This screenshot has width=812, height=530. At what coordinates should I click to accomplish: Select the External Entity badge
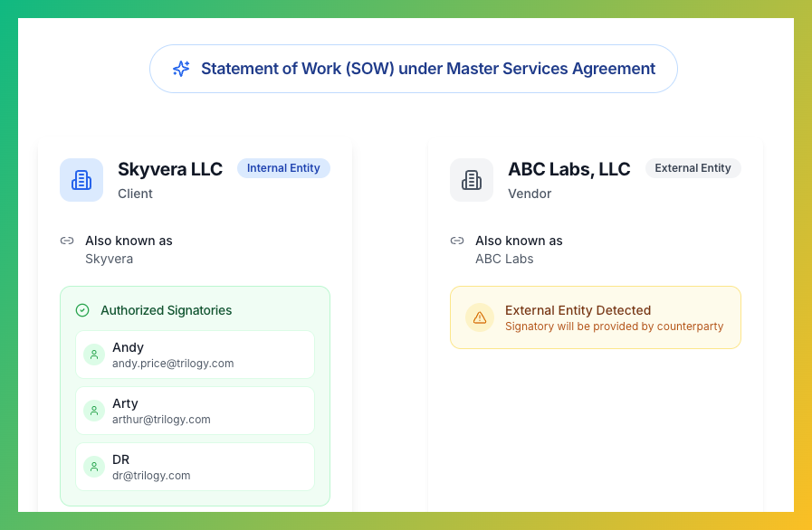click(693, 168)
